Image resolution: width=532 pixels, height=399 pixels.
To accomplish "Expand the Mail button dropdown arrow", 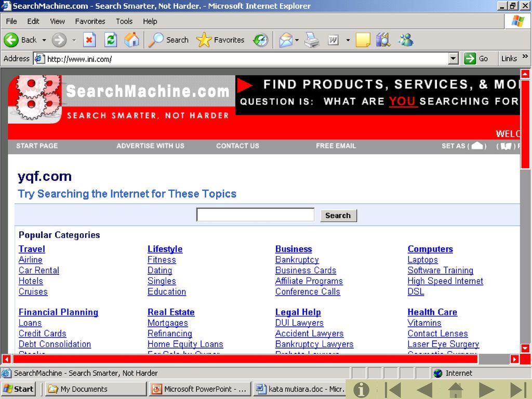I will tap(297, 40).
